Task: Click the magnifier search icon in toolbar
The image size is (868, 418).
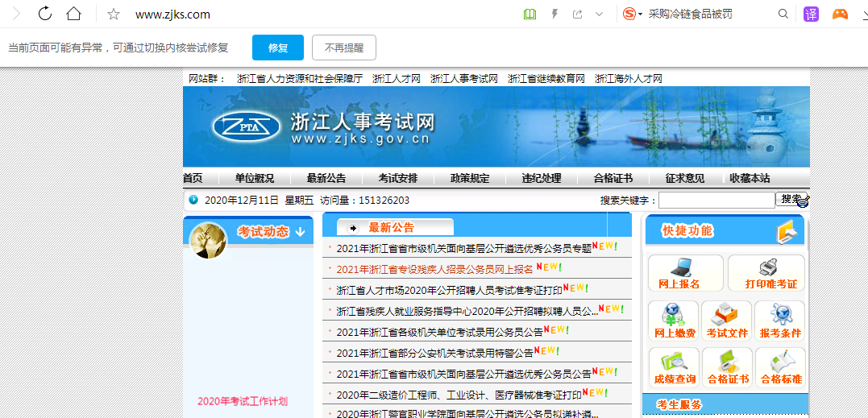Action: tap(783, 14)
